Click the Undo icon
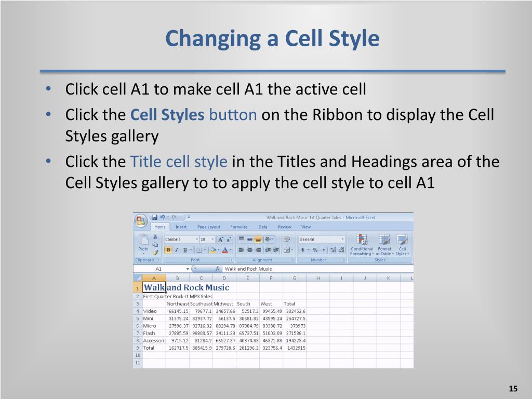The height and width of the screenshot is (399, 532). 163,217
